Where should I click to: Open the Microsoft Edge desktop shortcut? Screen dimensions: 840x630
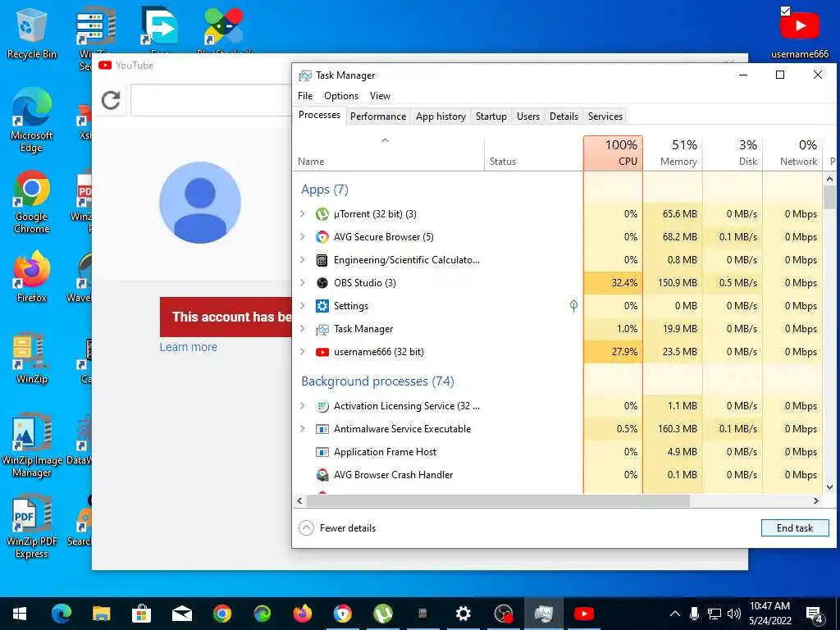(x=31, y=120)
